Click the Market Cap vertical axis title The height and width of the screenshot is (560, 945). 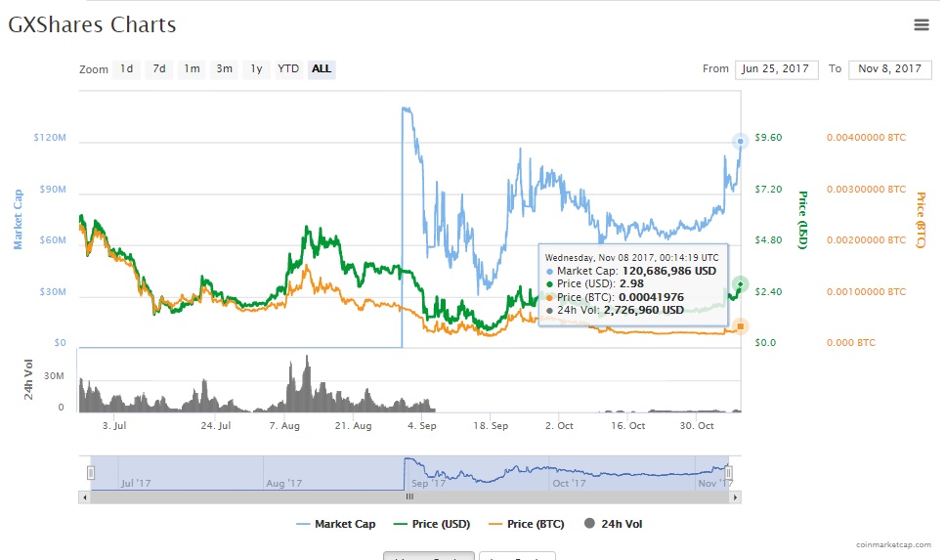(19, 220)
